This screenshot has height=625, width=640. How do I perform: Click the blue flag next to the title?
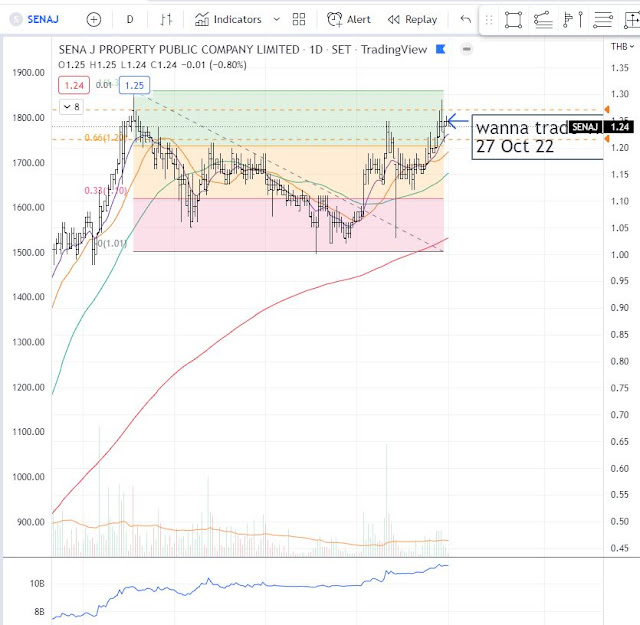pos(440,49)
